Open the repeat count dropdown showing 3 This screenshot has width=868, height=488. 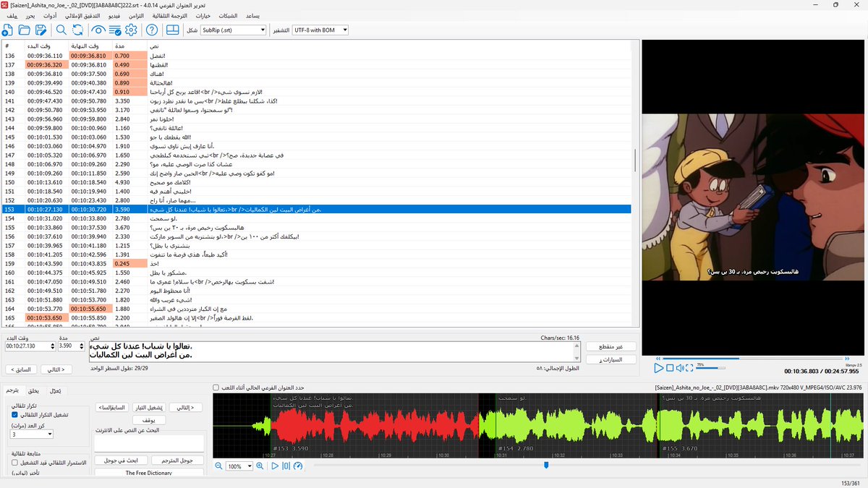(32, 435)
